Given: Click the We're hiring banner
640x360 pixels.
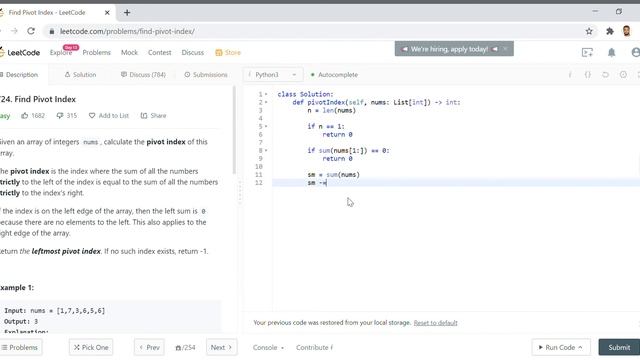Looking at the screenshot, I should click(x=449, y=49).
